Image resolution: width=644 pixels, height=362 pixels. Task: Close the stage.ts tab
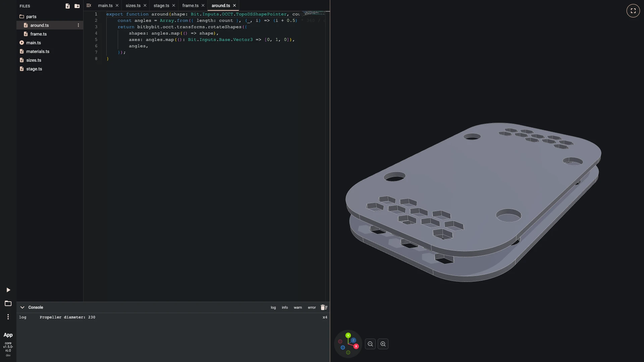pyautogui.click(x=173, y=5)
